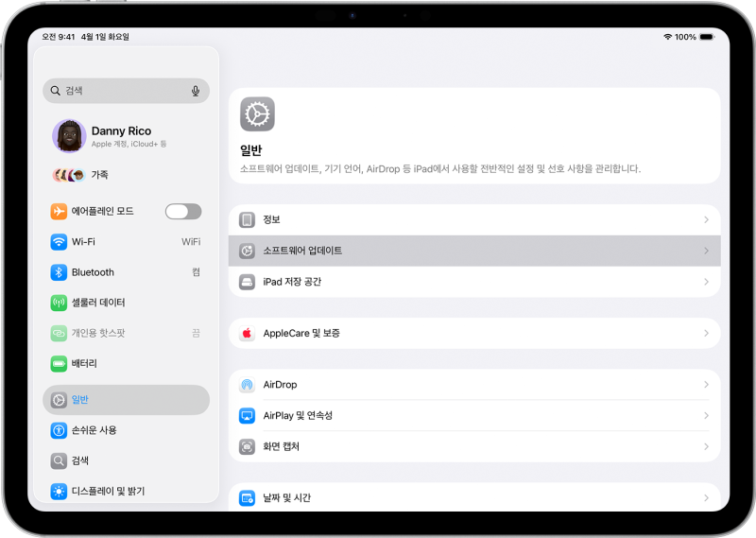Viewport: 756px width, 538px height.
Task: Tap the accessibility icon beside 손쉬운 사용
Action: [x=59, y=430]
